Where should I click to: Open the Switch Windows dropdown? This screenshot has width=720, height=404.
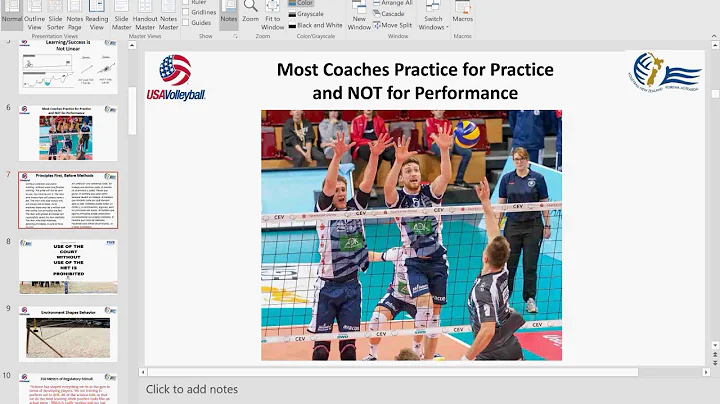433,15
